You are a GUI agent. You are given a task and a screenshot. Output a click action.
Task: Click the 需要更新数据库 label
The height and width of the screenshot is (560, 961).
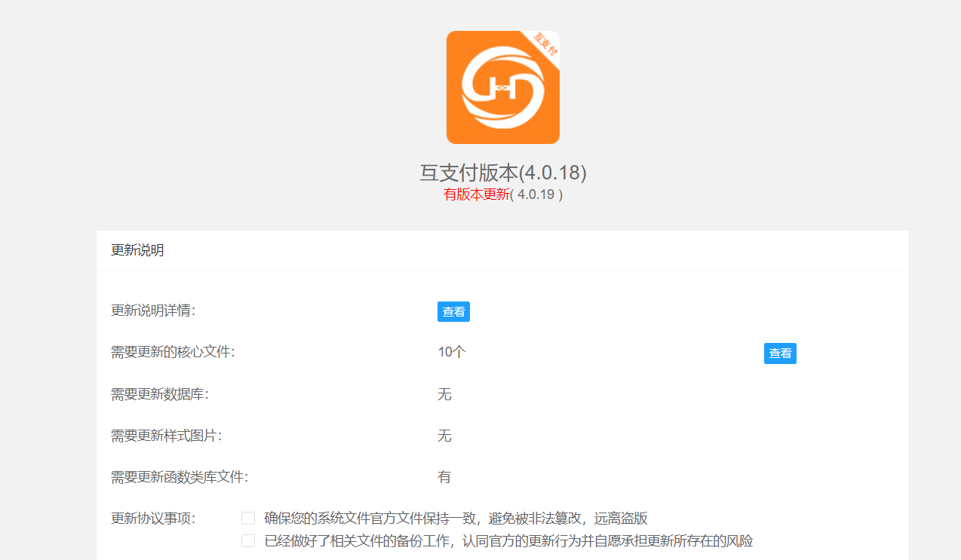pyautogui.click(x=160, y=394)
